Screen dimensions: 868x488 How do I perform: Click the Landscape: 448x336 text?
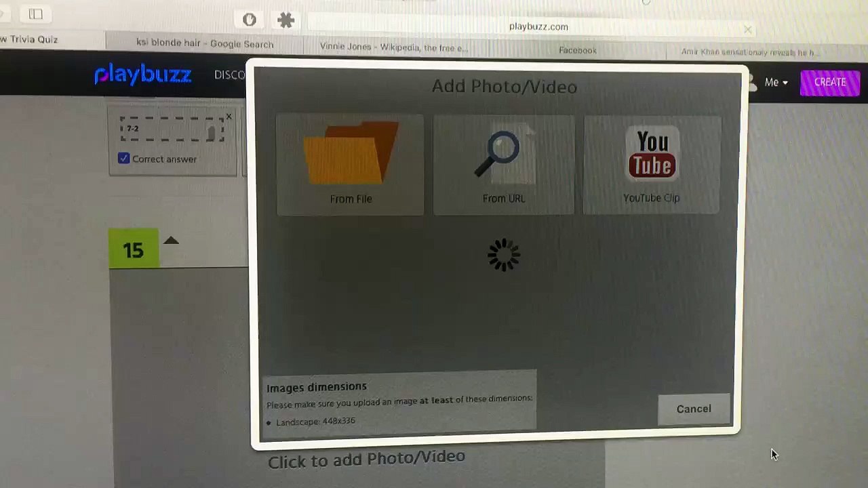click(x=315, y=421)
